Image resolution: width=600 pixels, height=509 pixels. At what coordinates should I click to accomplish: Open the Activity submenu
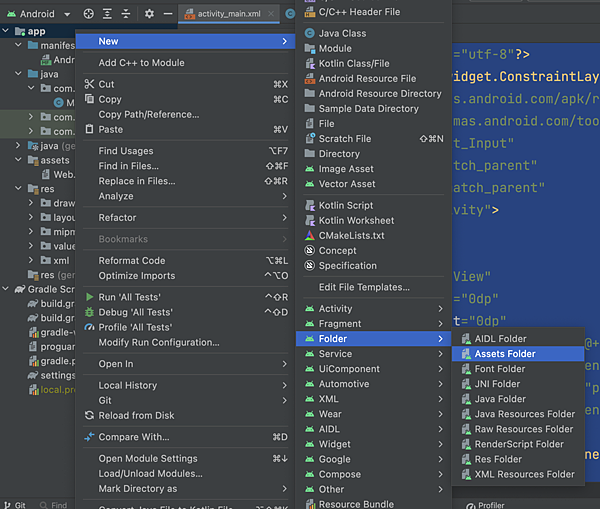coord(374,308)
